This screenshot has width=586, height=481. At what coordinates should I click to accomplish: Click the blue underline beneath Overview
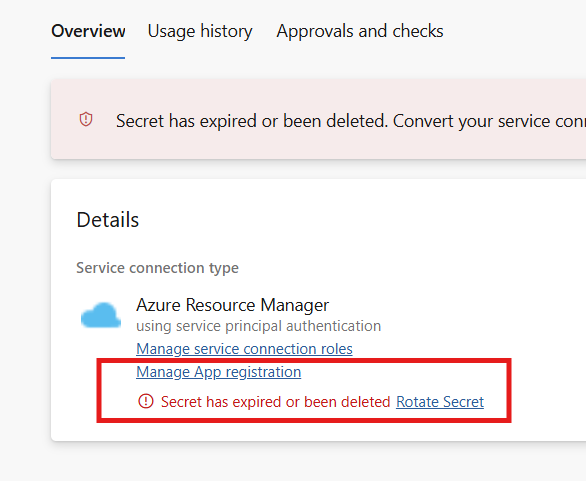(x=88, y=58)
